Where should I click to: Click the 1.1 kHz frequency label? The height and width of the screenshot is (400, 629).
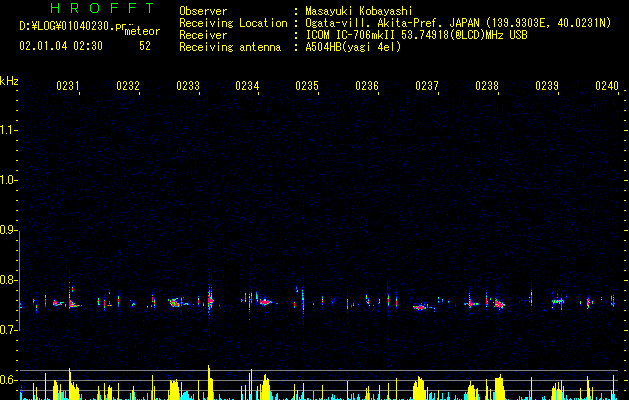click(x=8, y=130)
